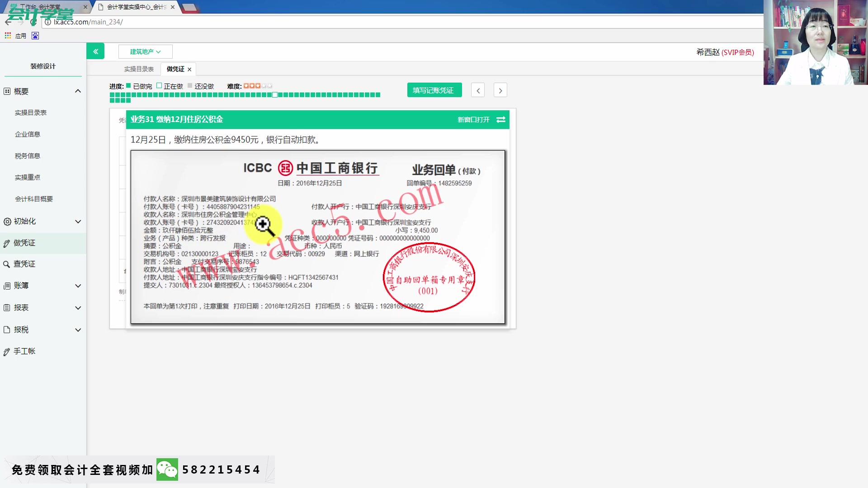Click the 报税 document icon
This screenshot has height=488, width=868.
7,330
